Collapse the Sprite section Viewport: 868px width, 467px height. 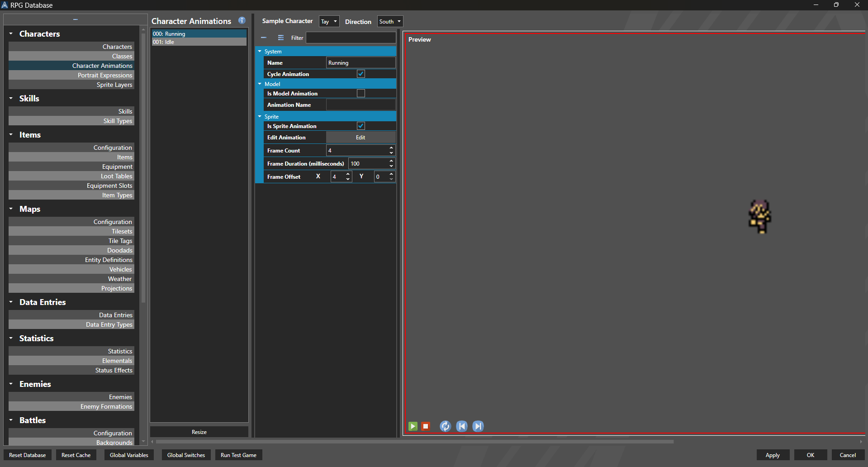pyautogui.click(x=260, y=116)
